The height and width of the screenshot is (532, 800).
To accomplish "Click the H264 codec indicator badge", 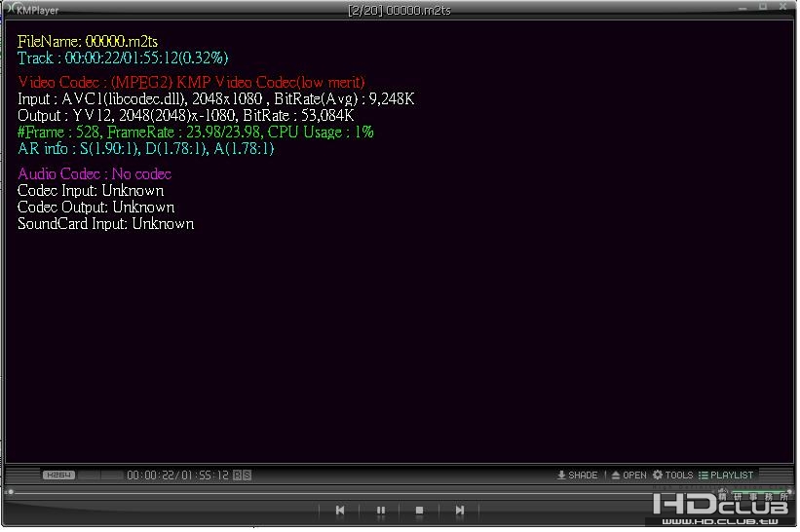I will tap(59, 476).
